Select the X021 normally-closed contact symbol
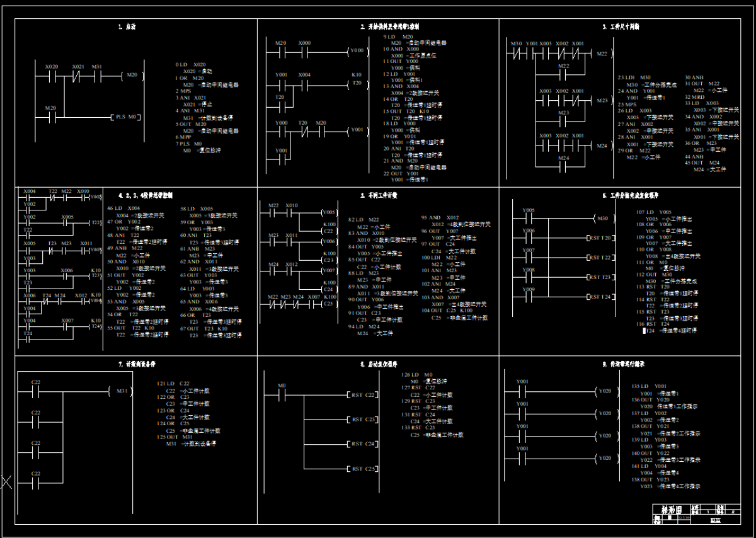Image resolution: width=756 pixels, height=538 pixels. 77,76
